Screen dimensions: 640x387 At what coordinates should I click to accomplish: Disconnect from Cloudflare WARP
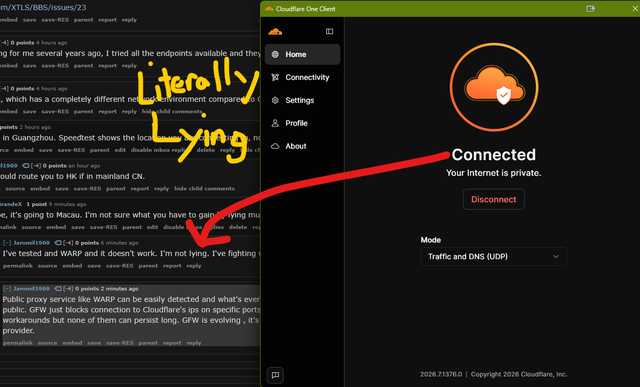(x=493, y=199)
